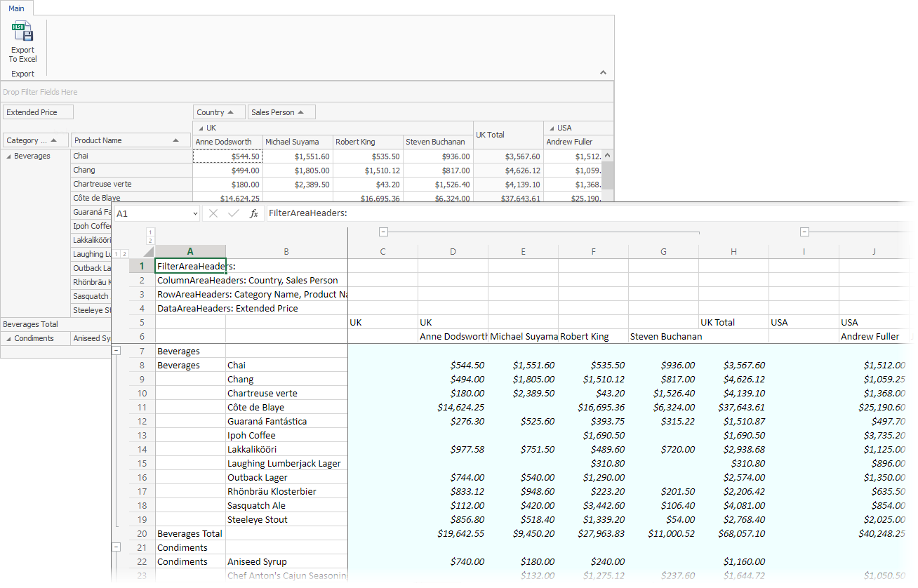Image resolution: width=918 pixels, height=588 pixels.
Task: Select the Chai row in pivot grid
Action: click(131, 156)
